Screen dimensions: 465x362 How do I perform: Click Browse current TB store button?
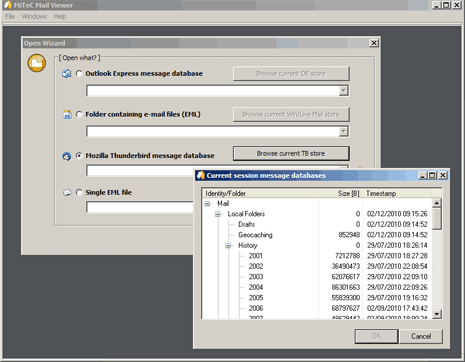point(291,153)
